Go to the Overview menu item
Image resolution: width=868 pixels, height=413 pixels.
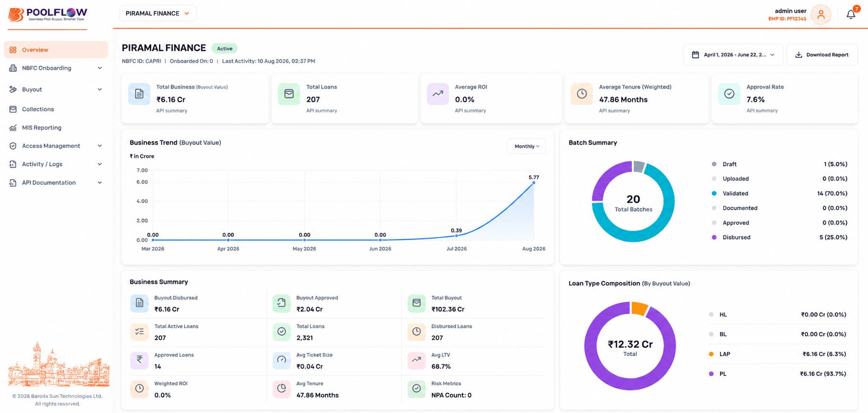point(56,50)
